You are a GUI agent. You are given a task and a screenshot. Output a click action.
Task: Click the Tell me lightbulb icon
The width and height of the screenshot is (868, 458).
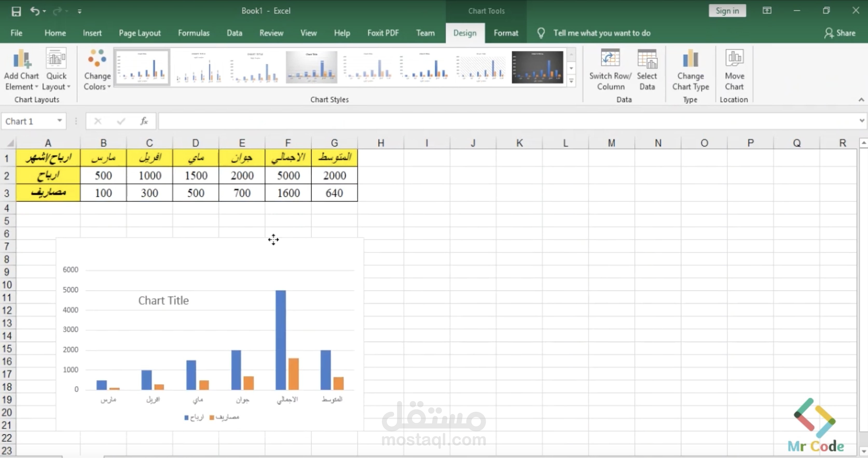pyautogui.click(x=541, y=33)
